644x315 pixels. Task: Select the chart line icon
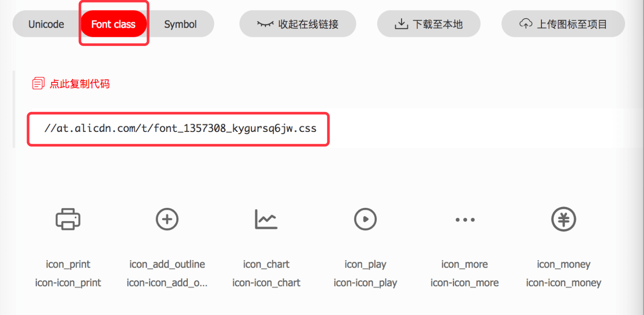[x=266, y=219]
